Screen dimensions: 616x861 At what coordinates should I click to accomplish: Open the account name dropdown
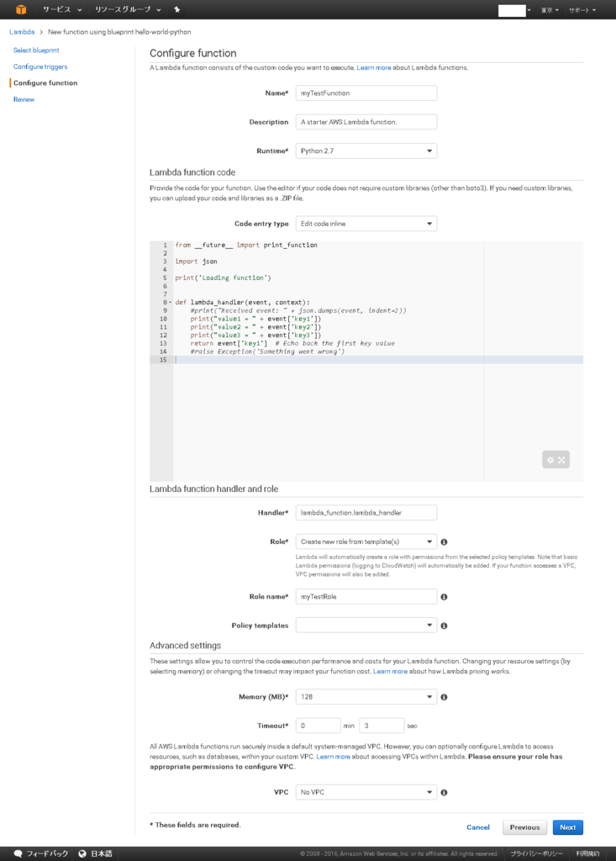[514, 10]
